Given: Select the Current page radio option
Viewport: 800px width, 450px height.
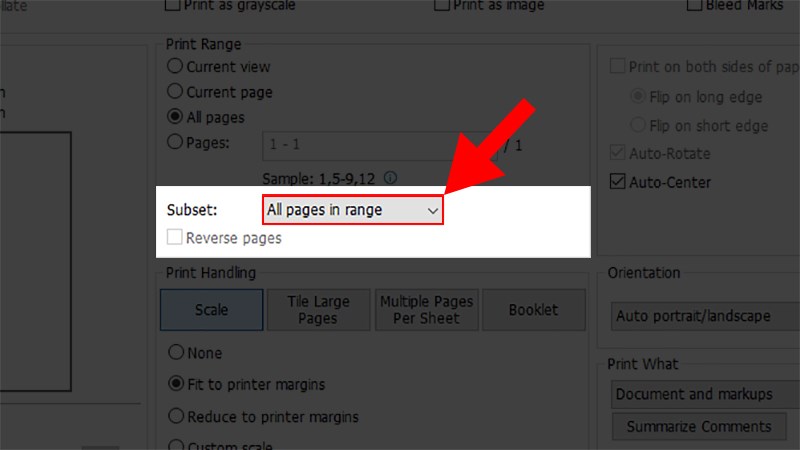Looking at the screenshot, I should [175, 91].
